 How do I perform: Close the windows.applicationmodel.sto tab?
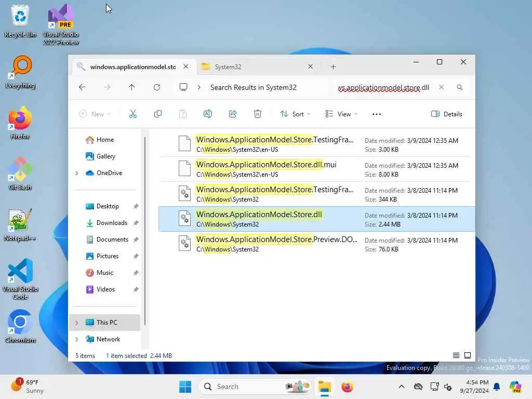[x=185, y=66]
